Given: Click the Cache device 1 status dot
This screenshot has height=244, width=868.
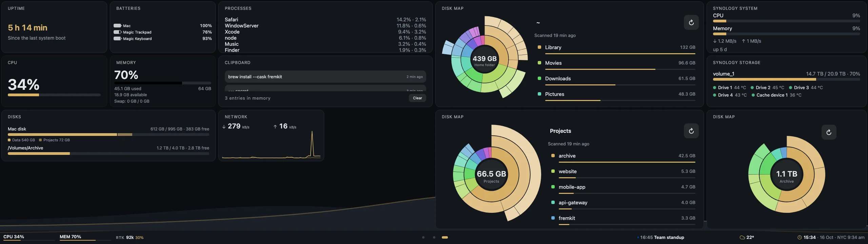Looking at the screenshot, I should (x=753, y=95).
